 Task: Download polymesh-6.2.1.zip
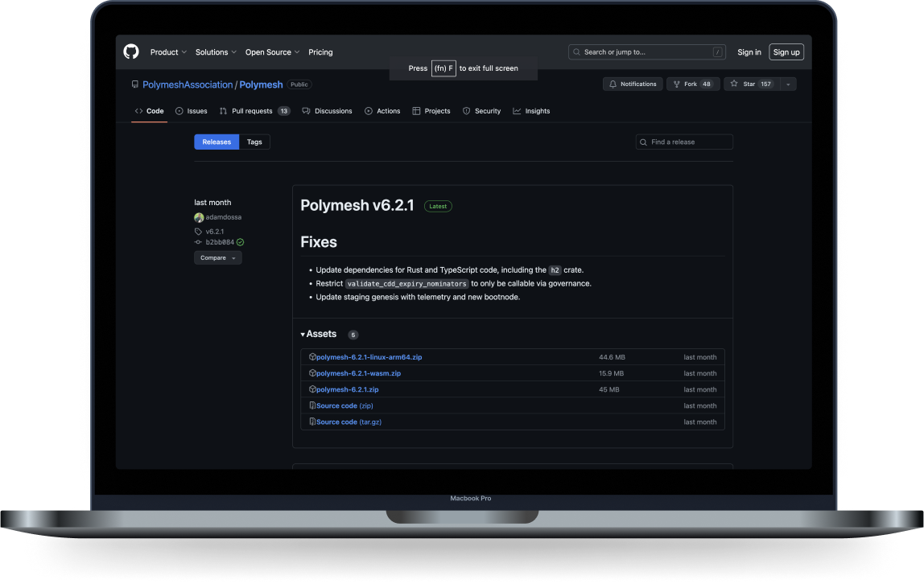[x=347, y=389]
